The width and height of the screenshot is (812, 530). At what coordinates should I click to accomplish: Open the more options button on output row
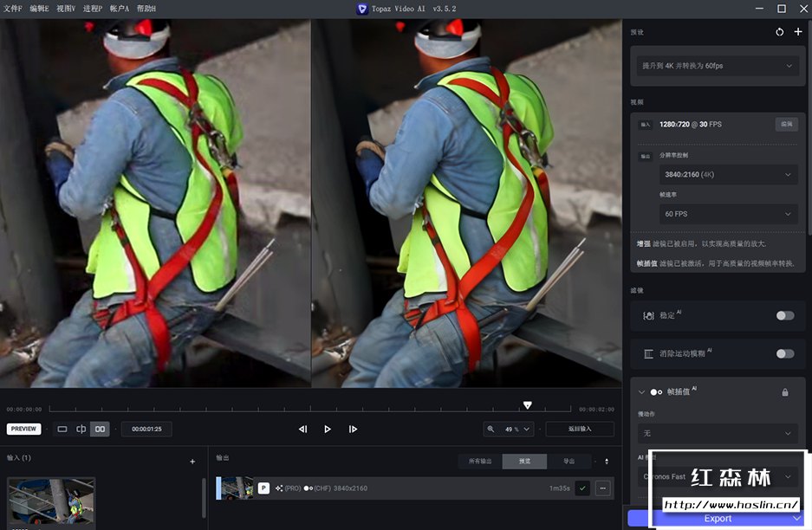(x=602, y=488)
